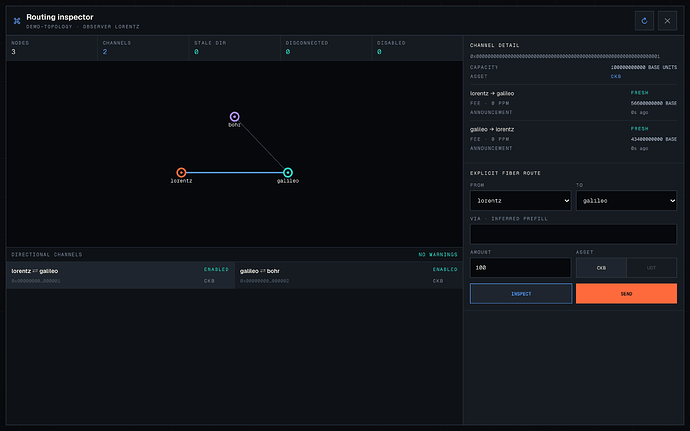Click the Channels count stat
This screenshot has width=690, height=431.
tap(143, 48)
